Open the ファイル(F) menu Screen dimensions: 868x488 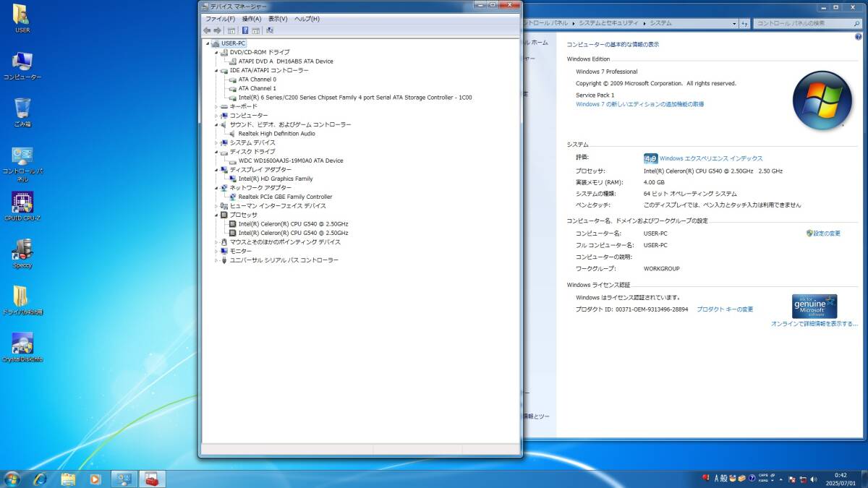click(x=221, y=19)
